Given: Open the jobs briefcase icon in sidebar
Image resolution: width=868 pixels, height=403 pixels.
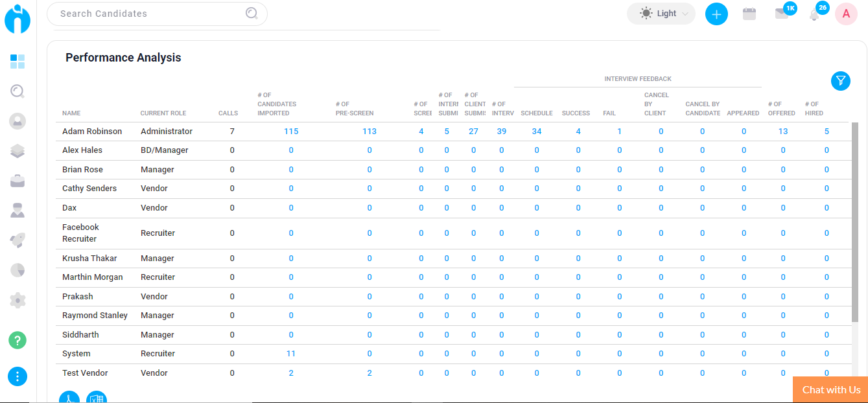Looking at the screenshot, I should click(18, 181).
